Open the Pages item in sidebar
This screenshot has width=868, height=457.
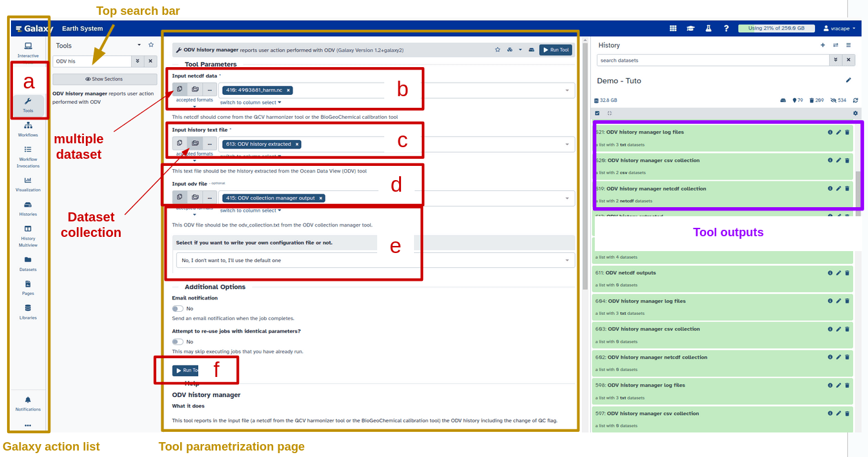pos(28,287)
